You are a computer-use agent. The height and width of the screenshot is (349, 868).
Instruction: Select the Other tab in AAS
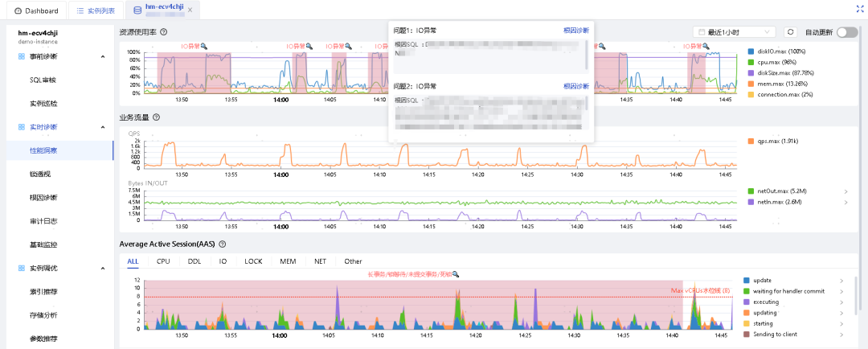click(x=353, y=261)
